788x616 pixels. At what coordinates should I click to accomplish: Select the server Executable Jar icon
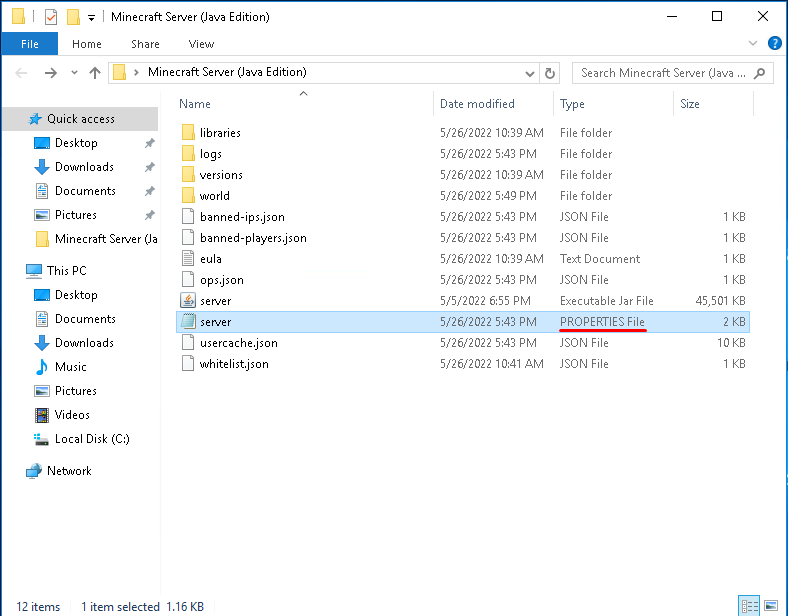[188, 300]
